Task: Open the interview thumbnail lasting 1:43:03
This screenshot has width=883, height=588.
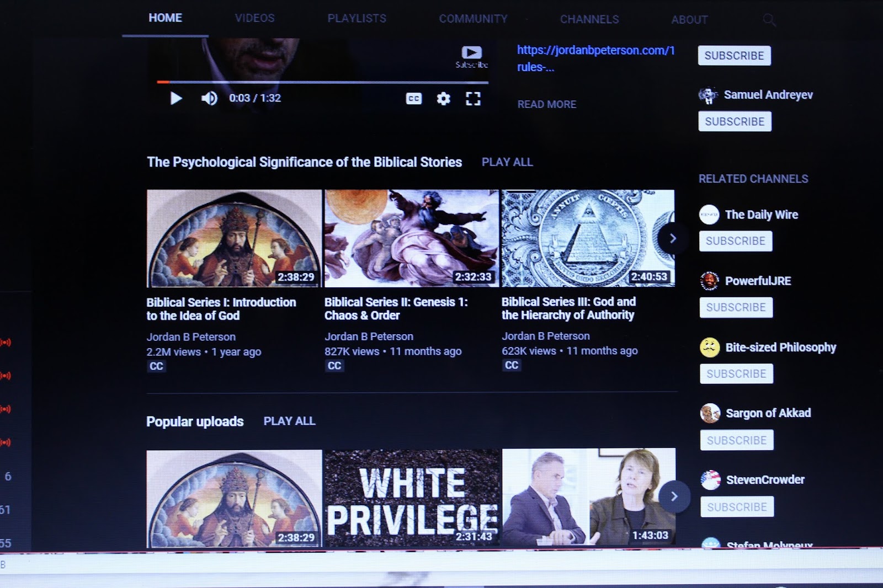Action: tap(589, 497)
